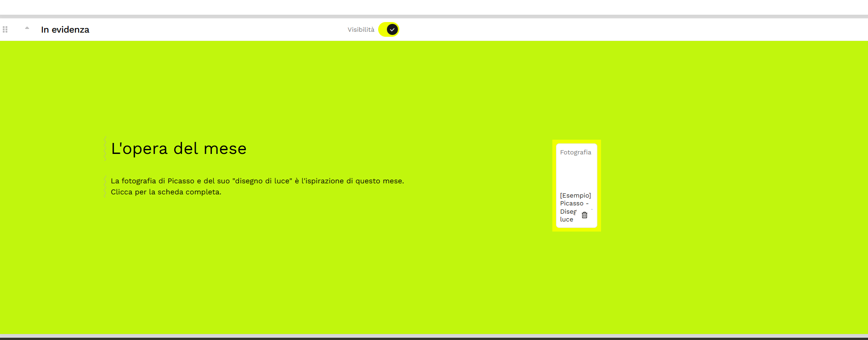Click the wavy handle beside the description
This screenshot has height=340, width=868.
point(105,186)
